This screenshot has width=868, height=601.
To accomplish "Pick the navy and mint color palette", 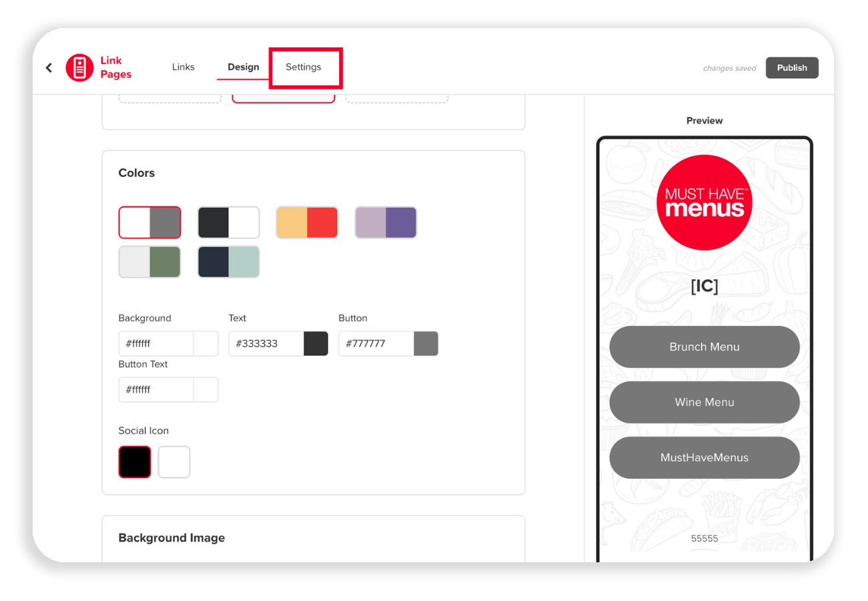I will click(228, 262).
